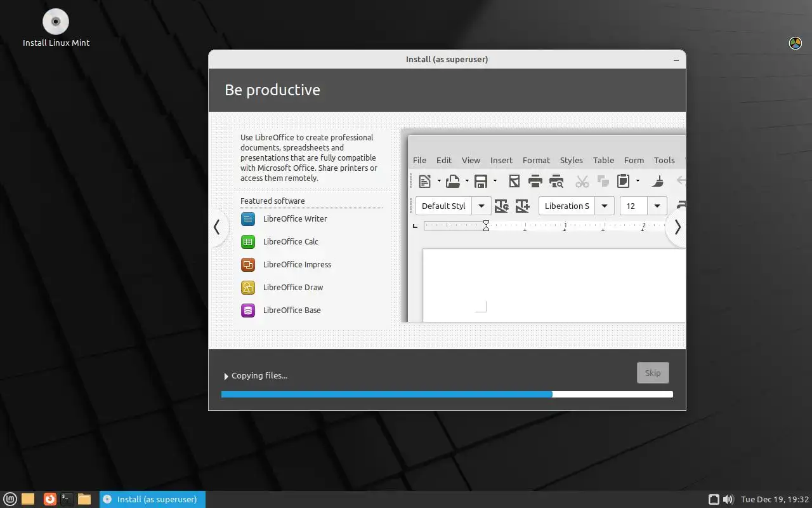The image size is (812, 508).
Task: Open the Liberation S font name dropdown arrow
Action: (x=605, y=206)
